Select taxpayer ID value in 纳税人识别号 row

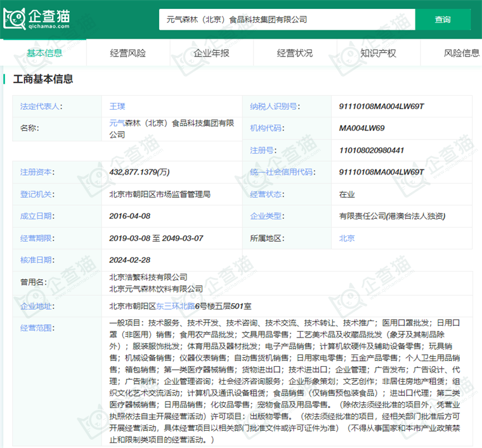(x=382, y=107)
